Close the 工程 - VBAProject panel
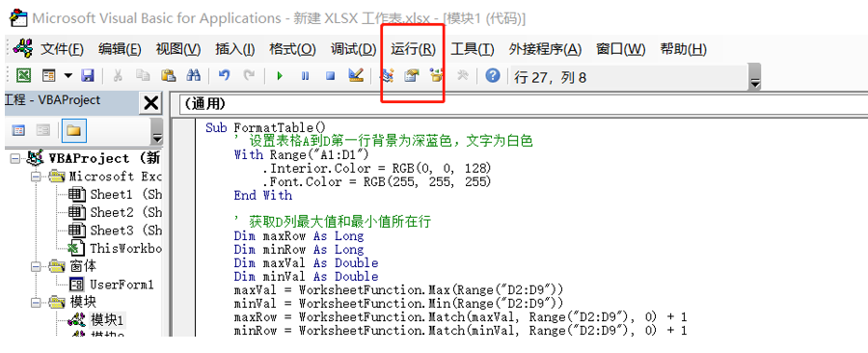The image size is (868, 353). (x=150, y=102)
